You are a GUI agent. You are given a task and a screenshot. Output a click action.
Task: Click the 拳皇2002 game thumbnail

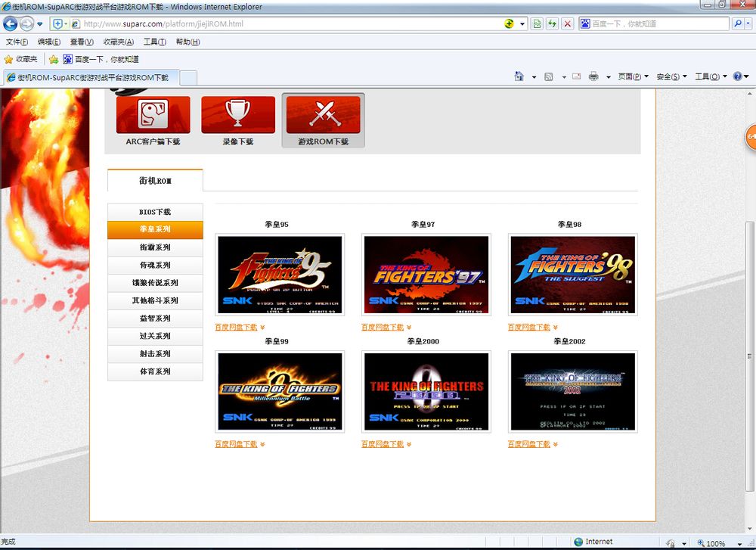(x=573, y=391)
